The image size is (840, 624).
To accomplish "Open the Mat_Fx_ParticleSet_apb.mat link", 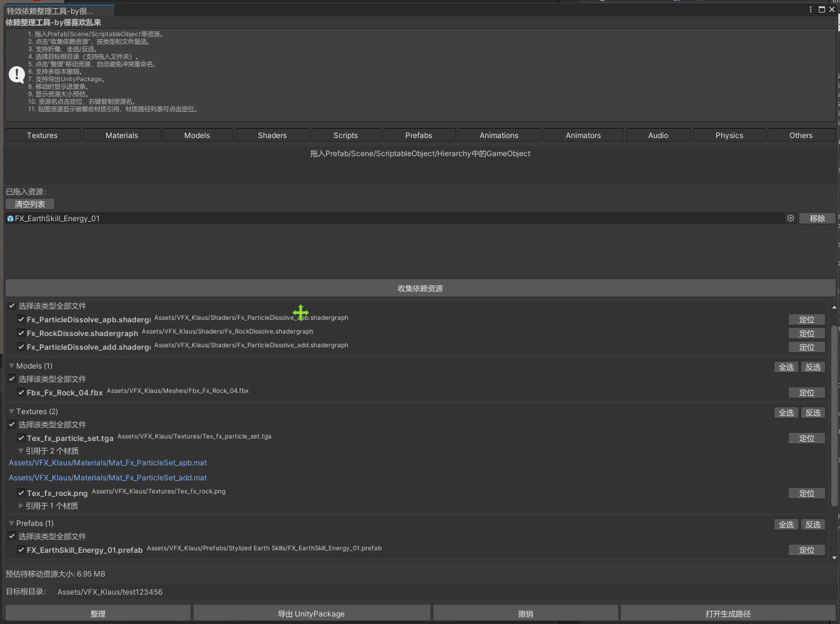I will click(107, 463).
